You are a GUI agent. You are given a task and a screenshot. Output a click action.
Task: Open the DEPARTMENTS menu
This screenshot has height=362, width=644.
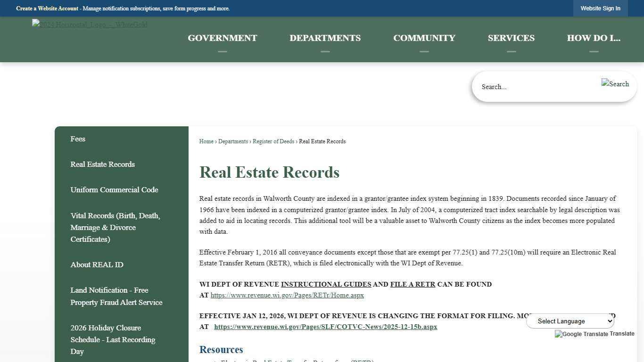pos(325,38)
